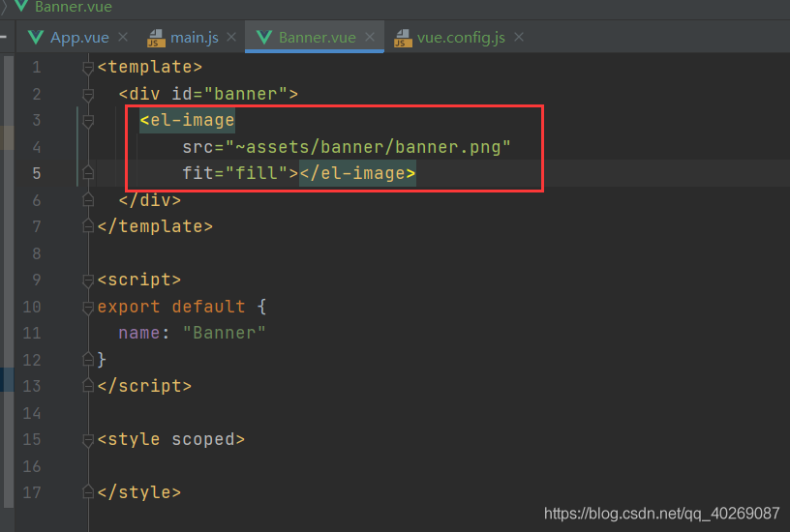Click line number 14 in the gutter
This screenshot has width=790, height=532.
(31, 413)
